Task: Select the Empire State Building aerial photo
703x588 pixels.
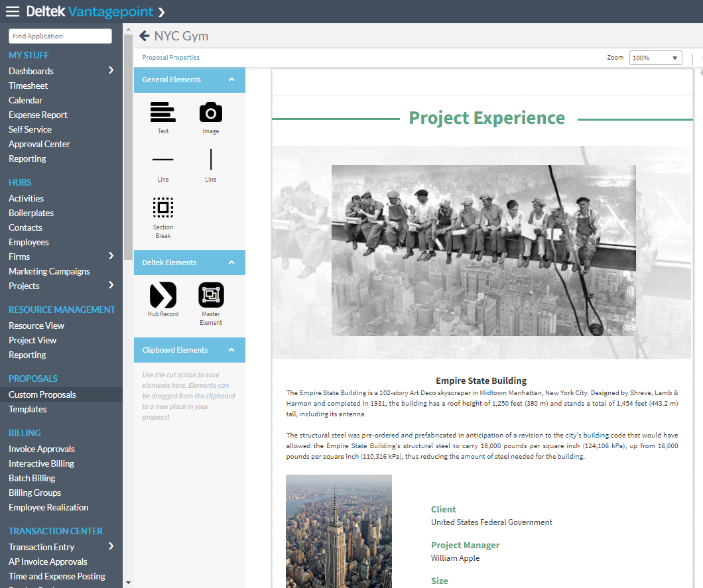Action: pyautogui.click(x=339, y=531)
